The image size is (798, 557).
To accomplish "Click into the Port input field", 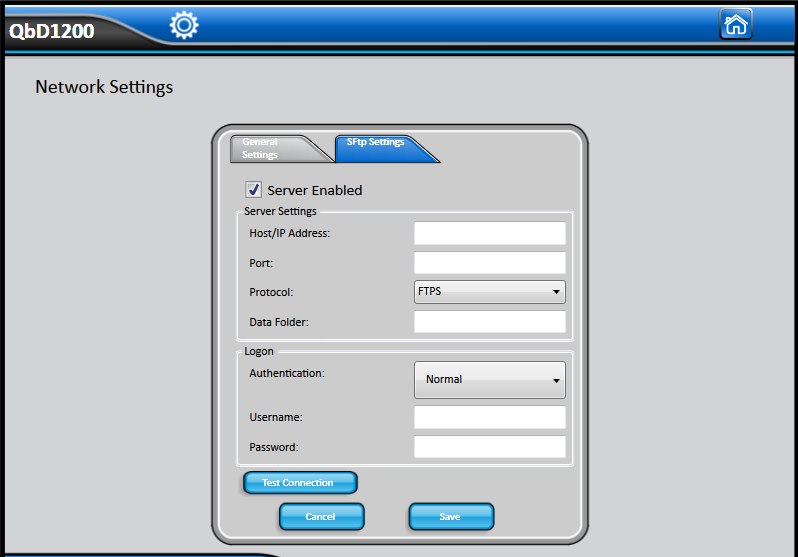I will pyautogui.click(x=489, y=263).
